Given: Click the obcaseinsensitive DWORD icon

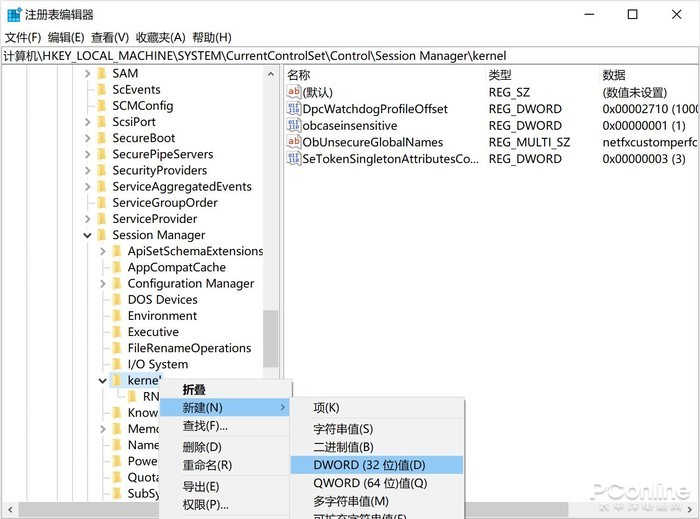Looking at the screenshot, I should [293, 125].
